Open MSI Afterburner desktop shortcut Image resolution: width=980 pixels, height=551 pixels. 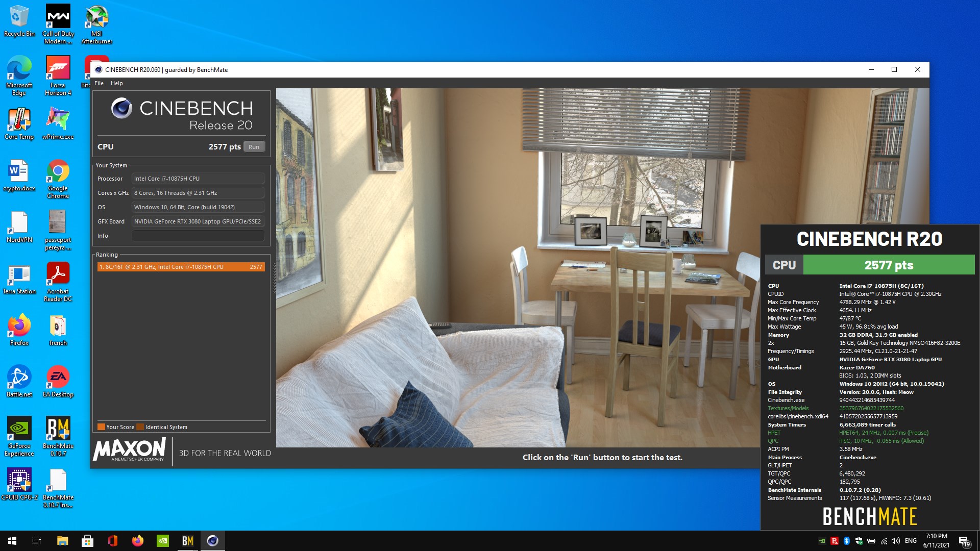tap(96, 24)
